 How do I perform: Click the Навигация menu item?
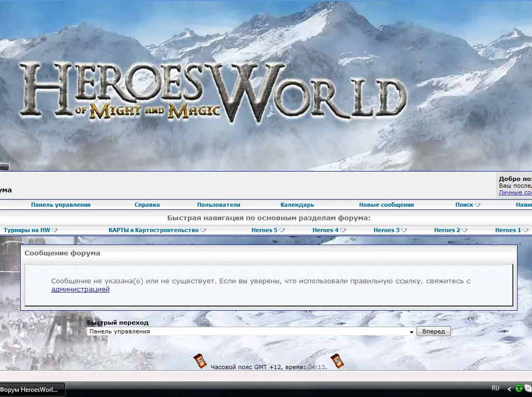tap(524, 205)
